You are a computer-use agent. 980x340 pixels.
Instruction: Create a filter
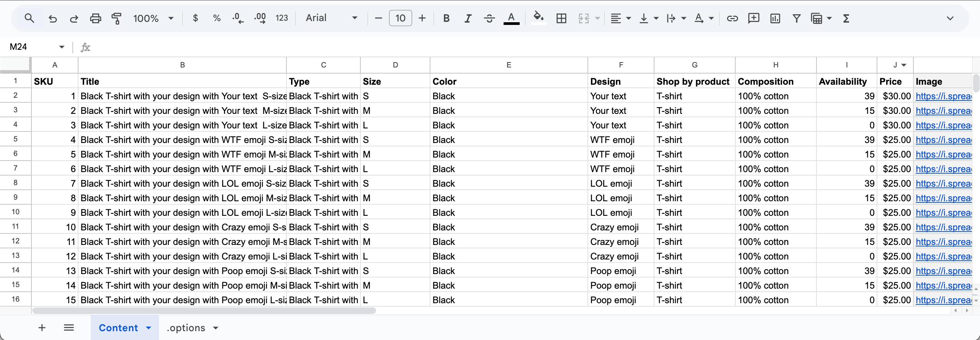(x=797, y=18)
